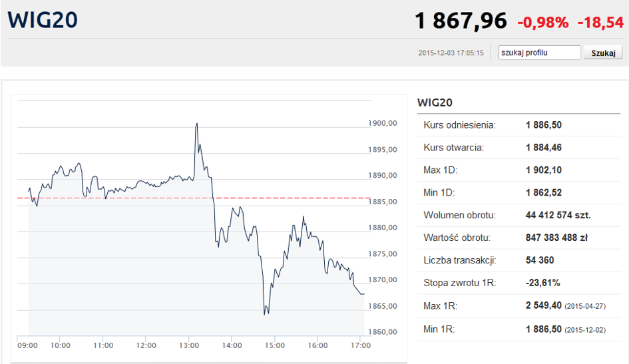Select the Kurs otwarcia row
Image resolution: width=629 pixels, height=364 pixels.
pos(519,148)
